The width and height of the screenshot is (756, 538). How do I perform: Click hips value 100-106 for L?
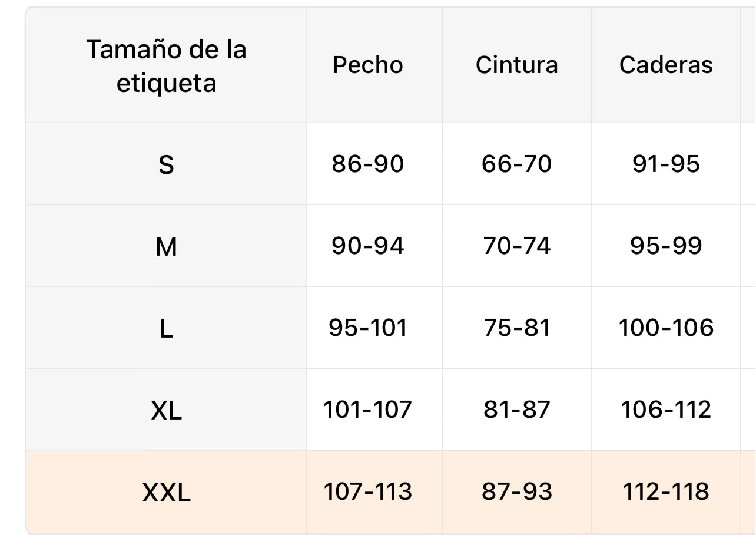tap(666, 328)
